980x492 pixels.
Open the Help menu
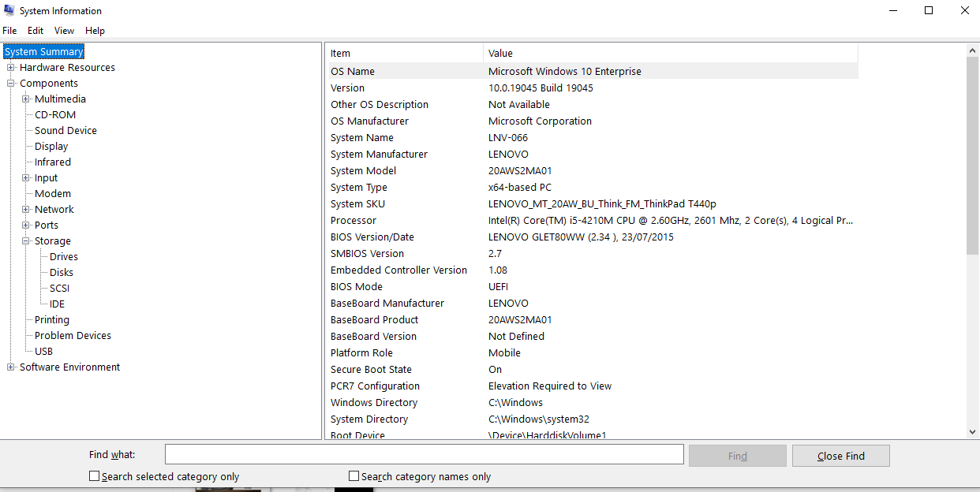click(x=95, y=31)
